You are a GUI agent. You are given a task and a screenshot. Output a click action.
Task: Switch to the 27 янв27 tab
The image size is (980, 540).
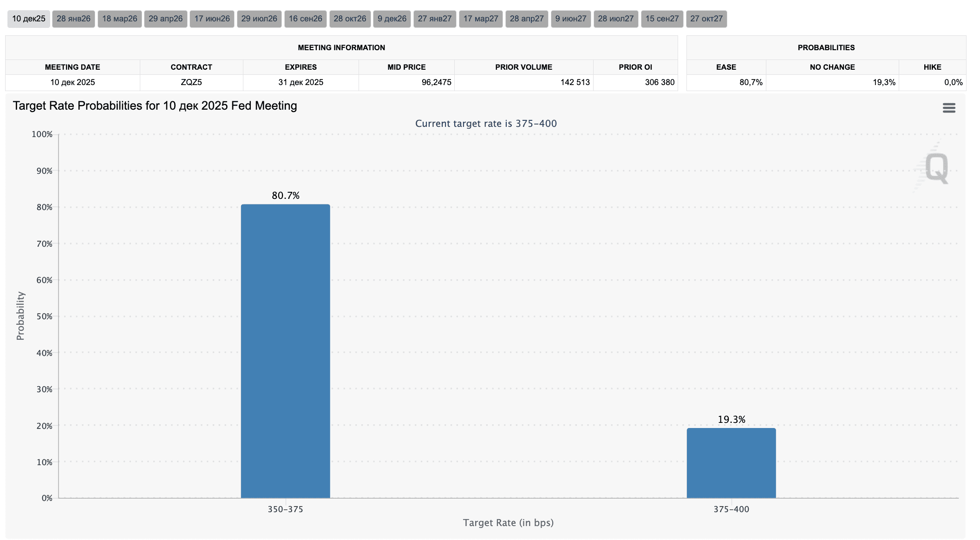434,19
